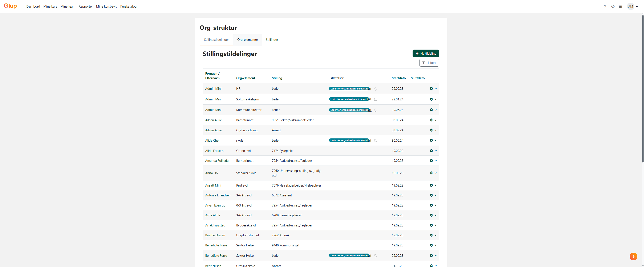Switch to the Stillinger tab
This screenshot has width=644, height=267.
click(x=272, y=40)
